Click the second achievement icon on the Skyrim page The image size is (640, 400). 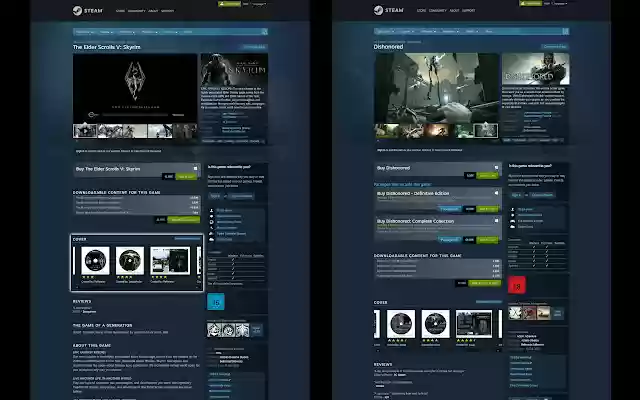(228, 329)
